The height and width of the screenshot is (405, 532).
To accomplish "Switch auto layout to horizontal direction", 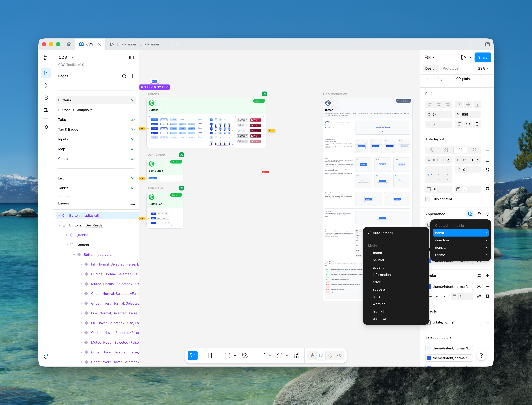I will point(460,150).
